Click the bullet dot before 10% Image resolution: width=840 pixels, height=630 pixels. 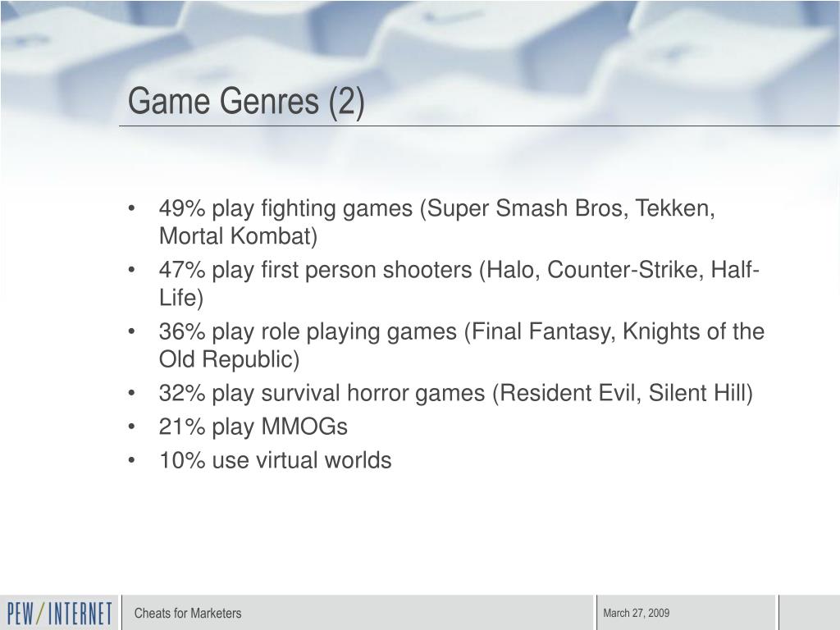(132, 461)
